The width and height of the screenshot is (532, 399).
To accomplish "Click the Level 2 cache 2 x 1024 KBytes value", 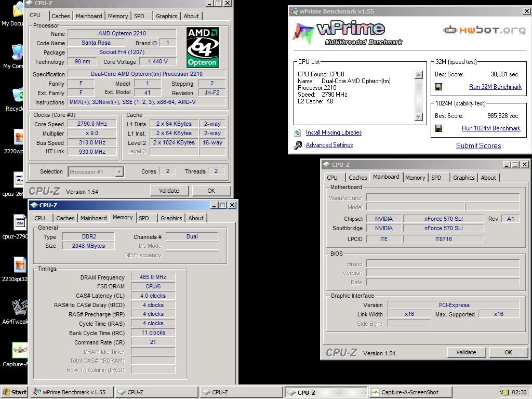I will (174, 142).
